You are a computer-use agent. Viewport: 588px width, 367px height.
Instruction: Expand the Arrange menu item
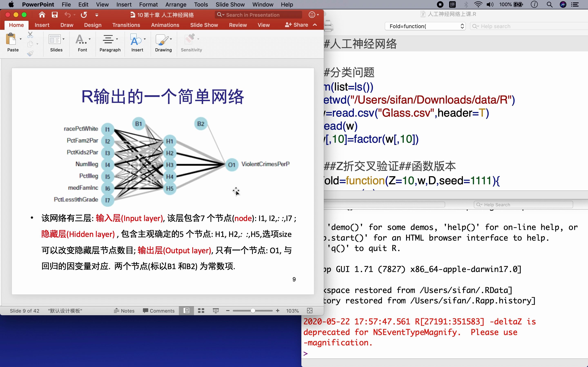176,5
